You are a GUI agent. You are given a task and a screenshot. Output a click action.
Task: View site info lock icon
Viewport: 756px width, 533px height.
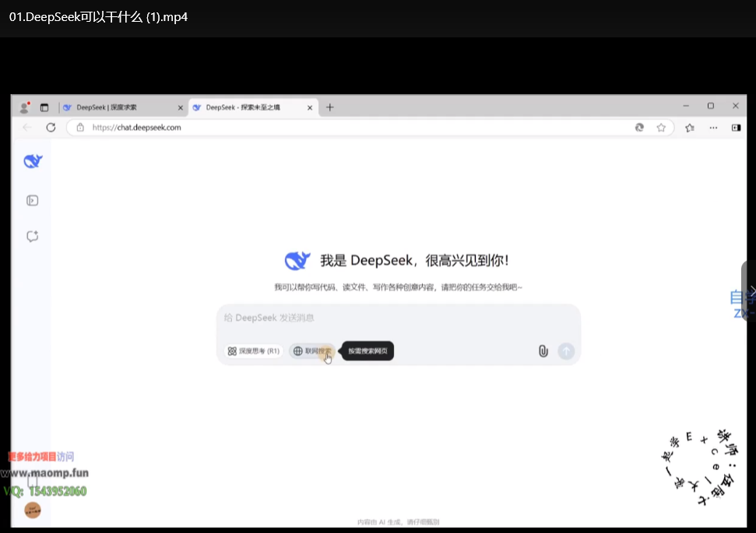coord(80,128)
